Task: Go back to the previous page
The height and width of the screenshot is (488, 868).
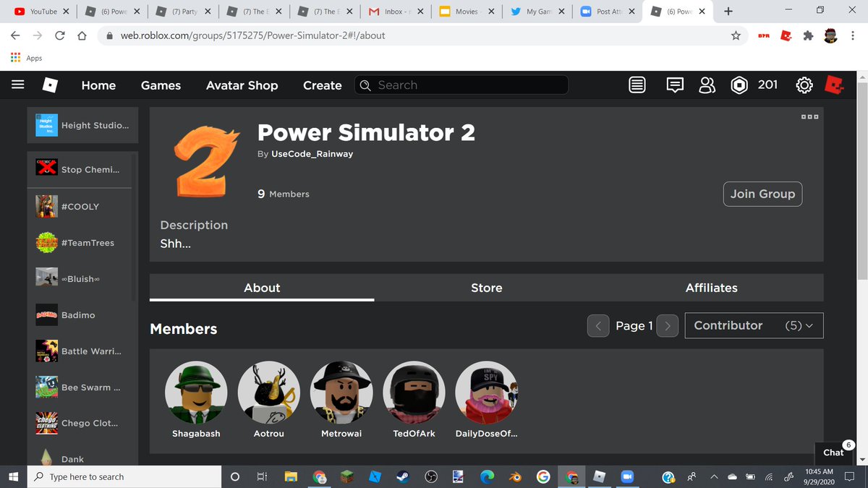Action: 15,35
